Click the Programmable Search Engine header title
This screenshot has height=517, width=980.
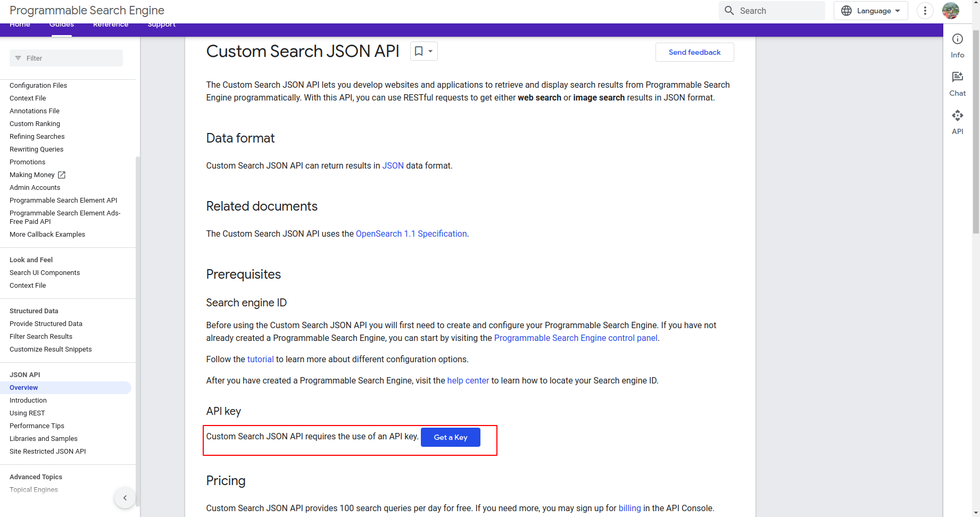(x=87, y=11)
